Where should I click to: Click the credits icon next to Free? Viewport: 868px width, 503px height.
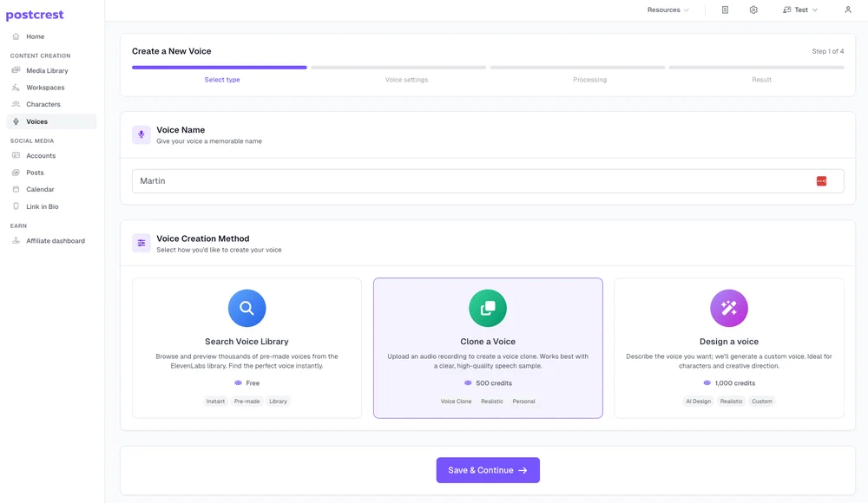pyautogui.click(x=238, y=383)
